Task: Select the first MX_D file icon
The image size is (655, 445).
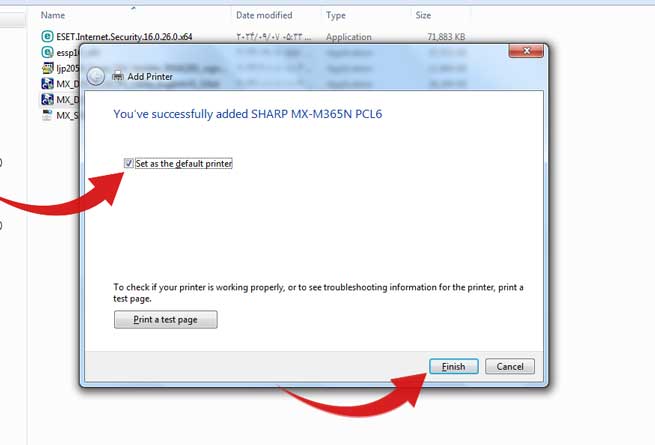Action: click(47, 84)
